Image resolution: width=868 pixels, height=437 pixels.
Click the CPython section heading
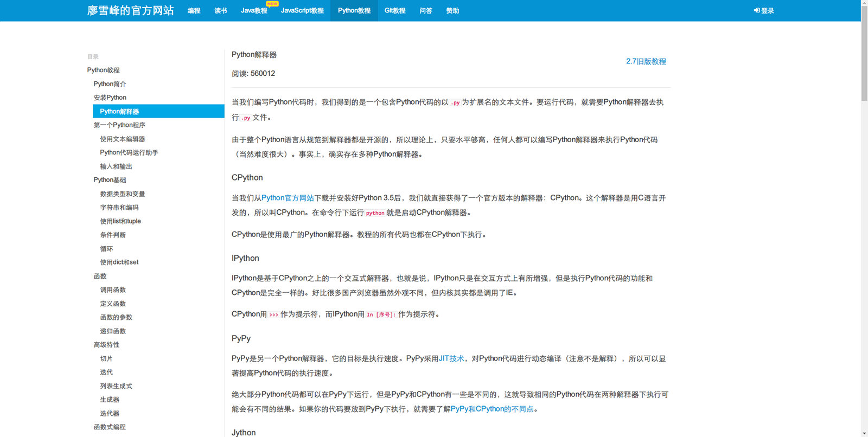pyautogui.click(x=247, y=178)
